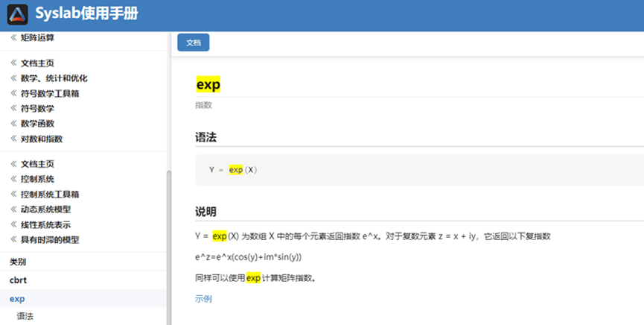Viewport: 644px width, 325px height.
Task: Click chevron icon beside 控制系统
Action: click(x=13, y=179)
